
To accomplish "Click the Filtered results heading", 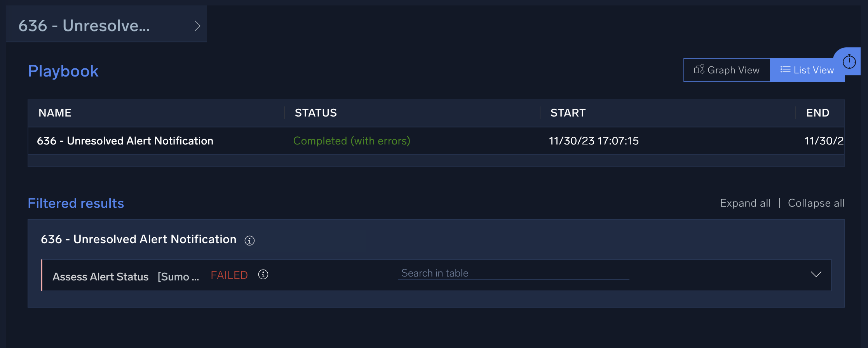I will [x=76, y=203].
